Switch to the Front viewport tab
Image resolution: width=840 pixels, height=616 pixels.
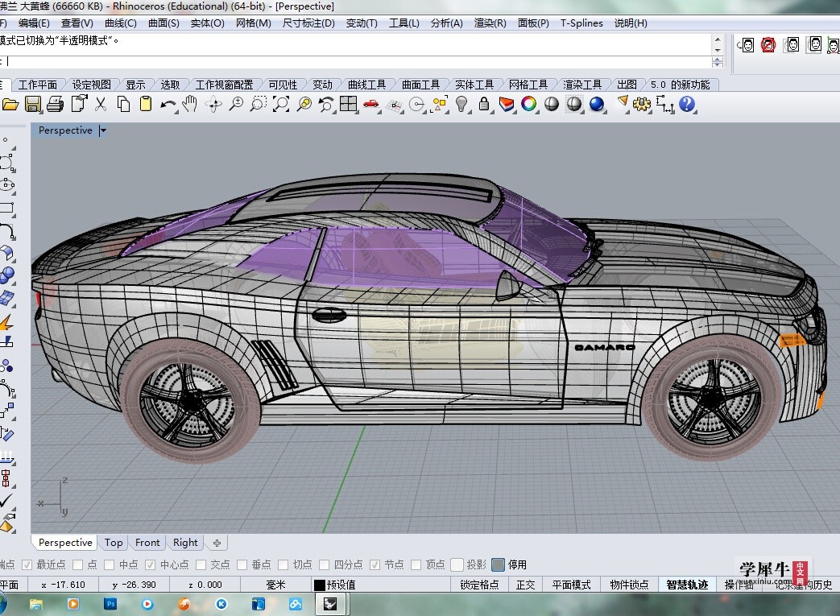click(x=147, y=543)
